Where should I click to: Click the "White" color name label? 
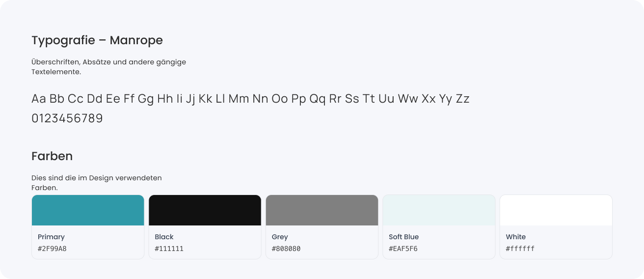pos(515,237)
